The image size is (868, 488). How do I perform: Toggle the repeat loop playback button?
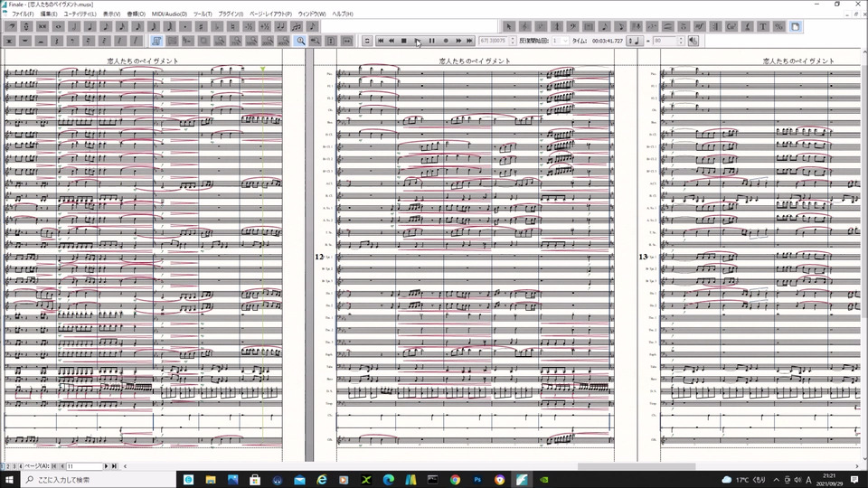pos(367,41)
